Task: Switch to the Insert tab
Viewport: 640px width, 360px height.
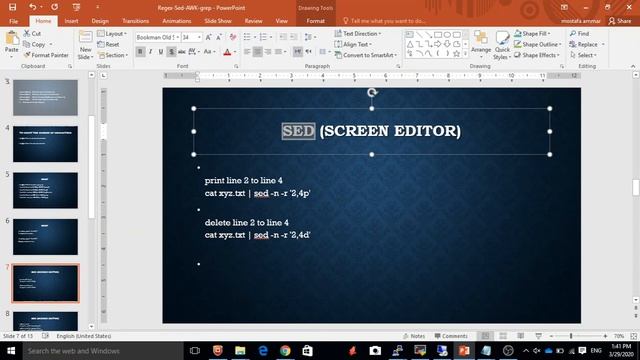Action: click(x=71, y=21)
